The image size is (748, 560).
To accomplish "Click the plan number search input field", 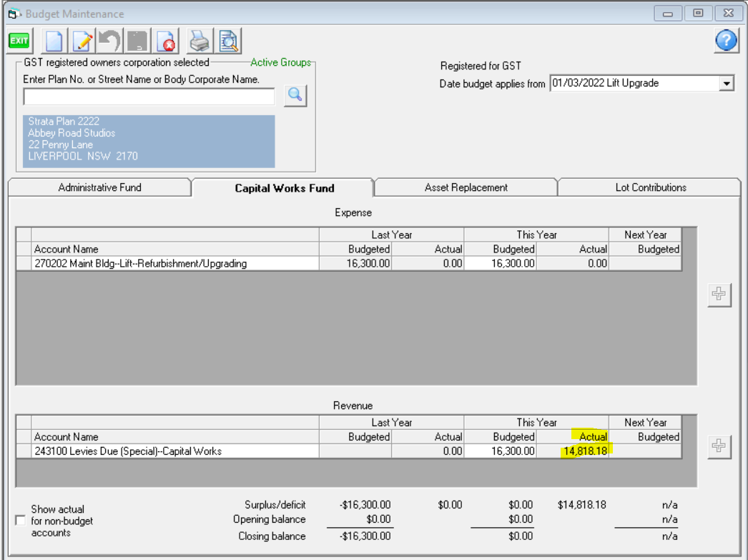I will [149, 97].
